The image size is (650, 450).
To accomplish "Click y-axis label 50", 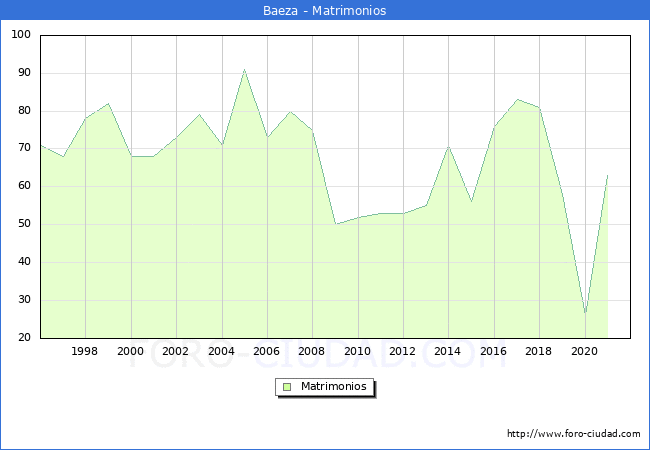I will click(24, 224).
